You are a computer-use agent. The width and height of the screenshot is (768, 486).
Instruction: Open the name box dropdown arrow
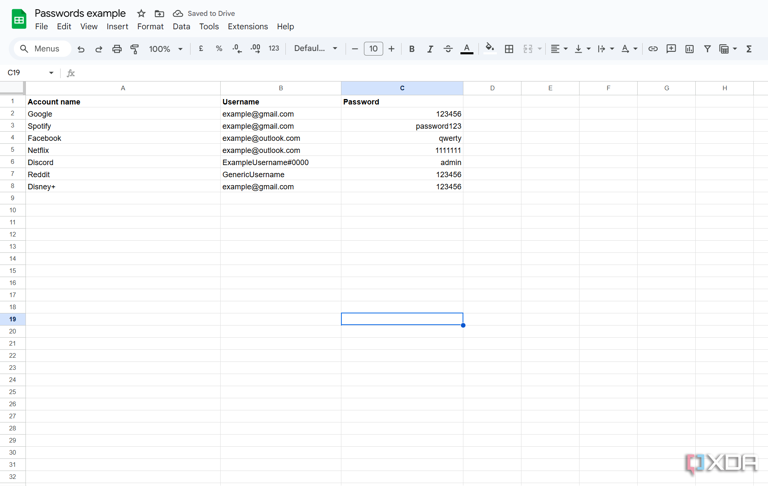click(x=51, y=73)
